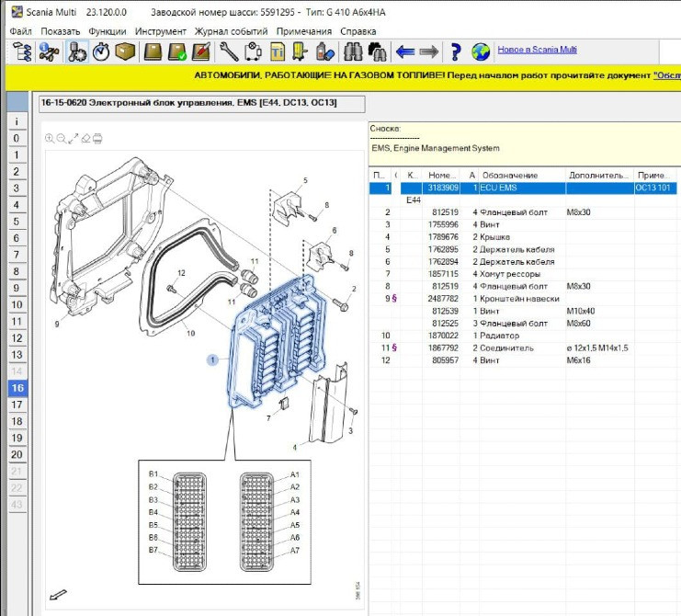Click the eraser icon above the diagram
The image size is (681, 616).
click(85, 139)
